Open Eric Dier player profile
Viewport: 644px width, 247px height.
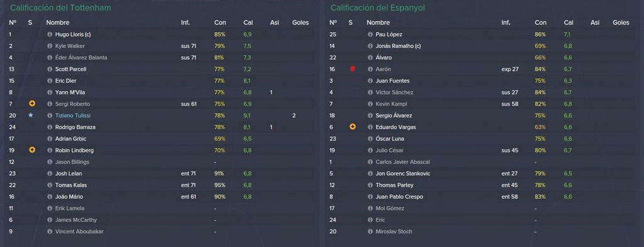pyautogui.click(x=65, y=81)
